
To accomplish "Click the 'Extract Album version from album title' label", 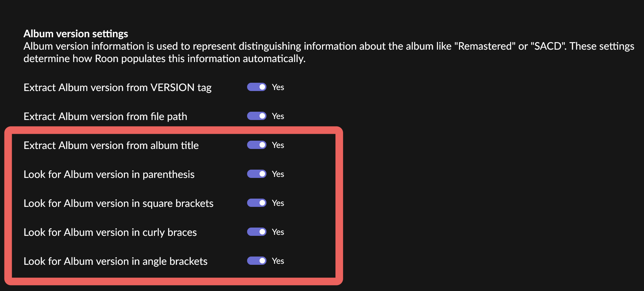I will click(111, 145).
